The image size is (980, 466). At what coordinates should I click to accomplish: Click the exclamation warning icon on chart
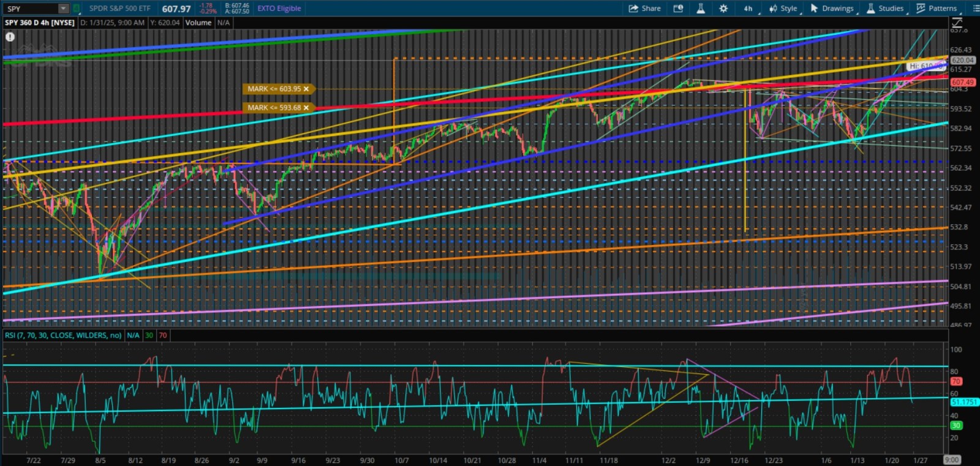click(10, 37)
